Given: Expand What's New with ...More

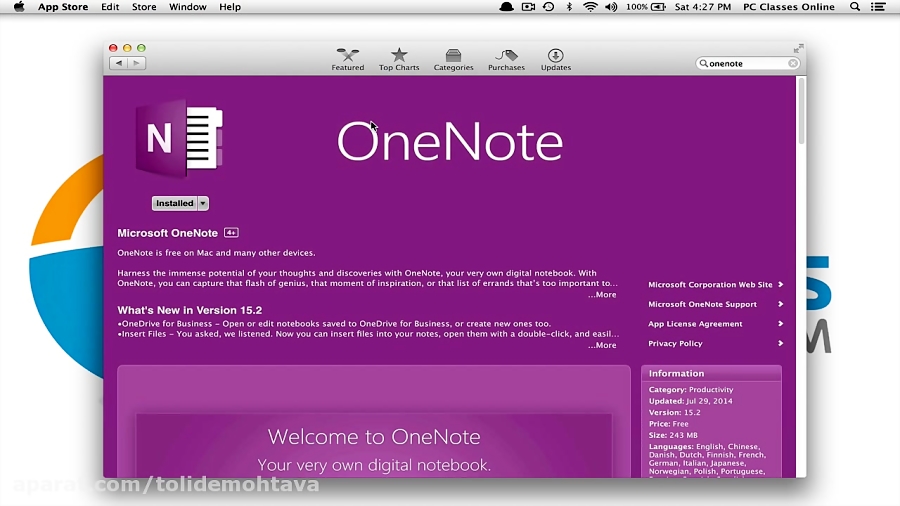Looking at the screenshot, I should coord(602,345).
